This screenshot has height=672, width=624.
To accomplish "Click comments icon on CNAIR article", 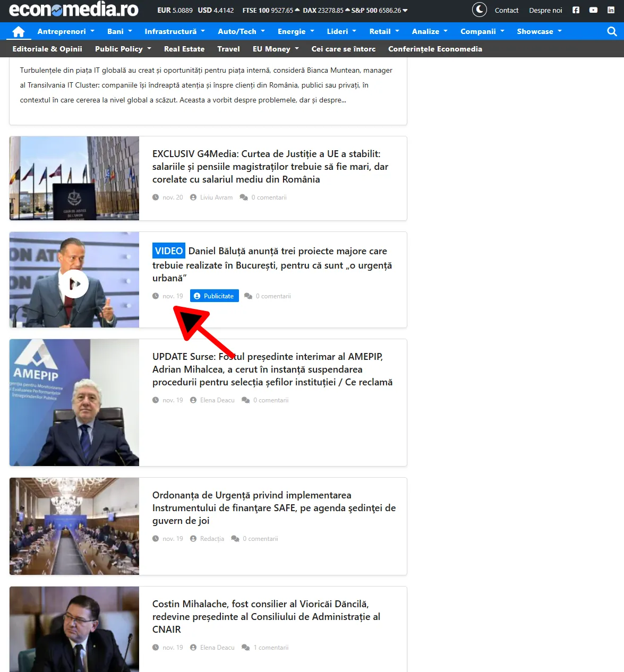I will pos(245,648).
